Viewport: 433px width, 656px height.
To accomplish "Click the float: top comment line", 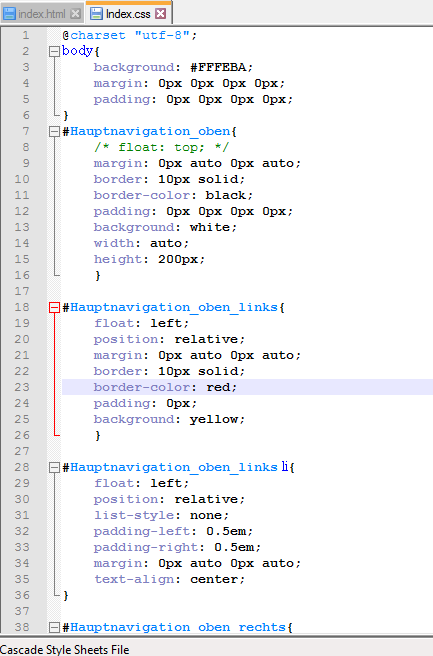I will tap(161, 147).
